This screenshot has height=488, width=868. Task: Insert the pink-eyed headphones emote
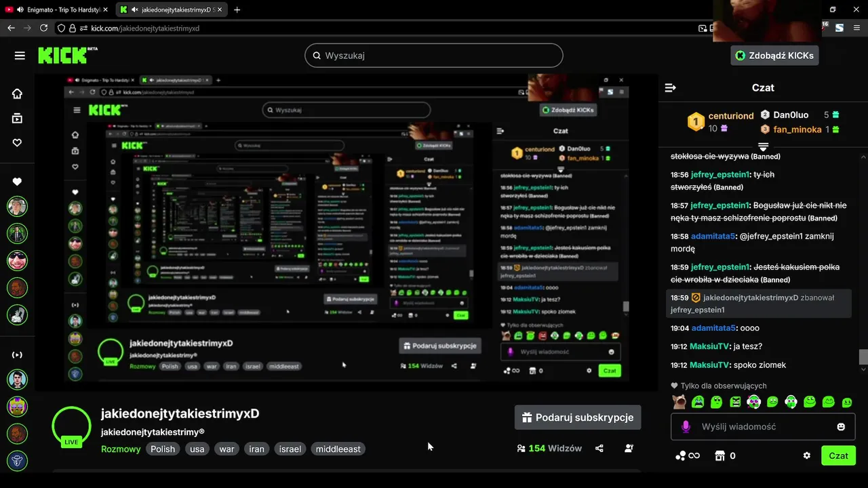(x=753, y=402)
